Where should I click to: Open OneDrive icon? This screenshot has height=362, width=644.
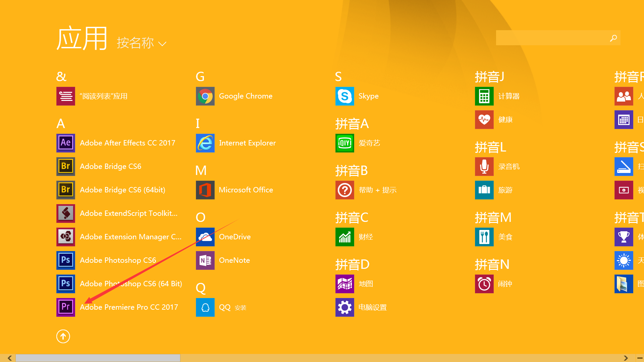(x=205, y=237)
